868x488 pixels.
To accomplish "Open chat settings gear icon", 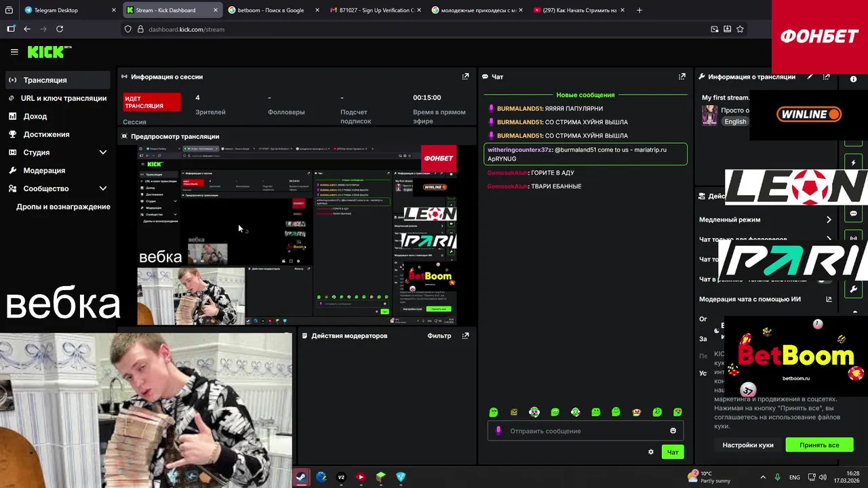I will 651,452.
